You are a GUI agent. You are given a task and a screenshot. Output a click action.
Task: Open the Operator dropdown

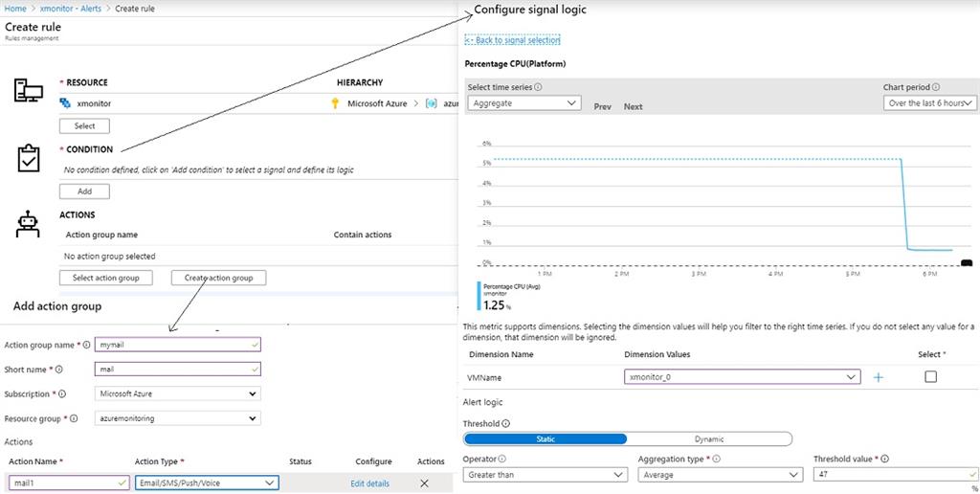[x=545, y=475]
